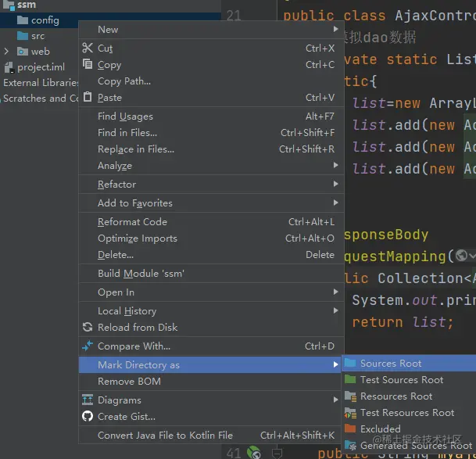
Task: Click the Cut scissors icon
Action: 88,48
